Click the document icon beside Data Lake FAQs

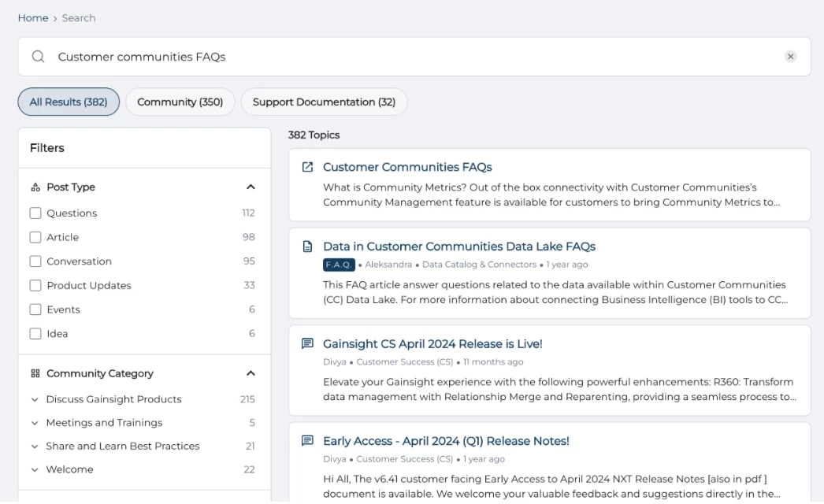click(307, 246)
